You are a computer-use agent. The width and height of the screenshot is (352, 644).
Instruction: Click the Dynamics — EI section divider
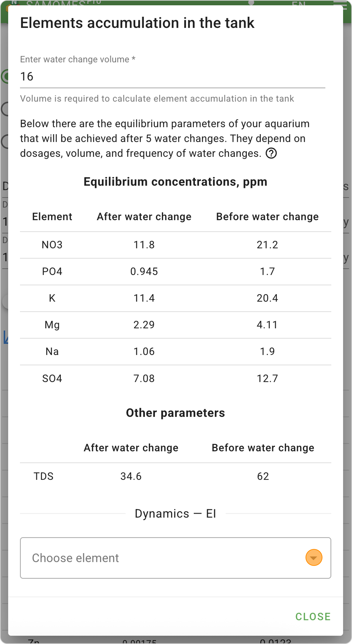click(175, 514)
